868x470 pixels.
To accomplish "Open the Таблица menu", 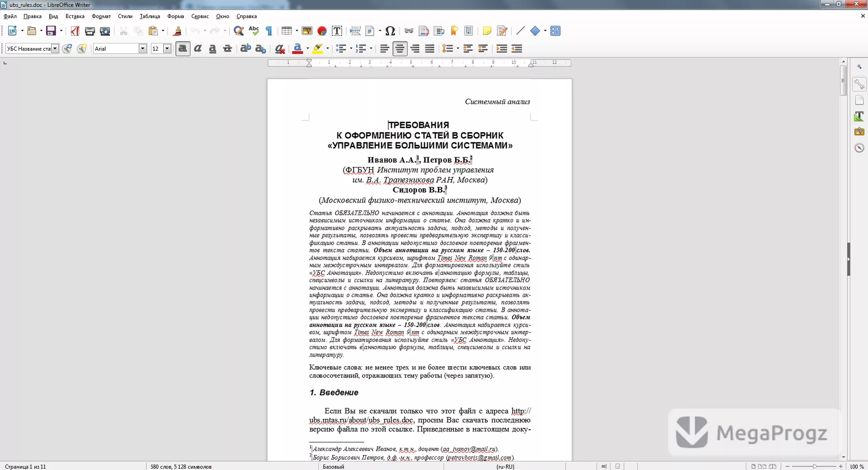I will pos(150,16).
